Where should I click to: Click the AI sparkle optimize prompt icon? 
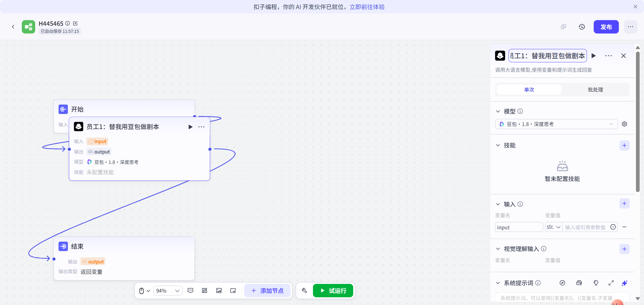625,283
